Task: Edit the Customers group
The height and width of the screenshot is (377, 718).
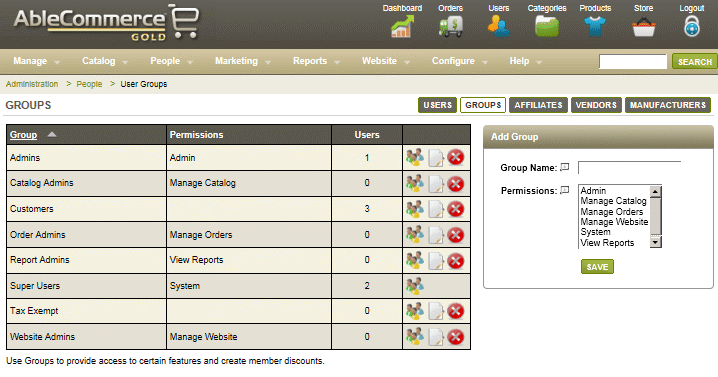Action: [436, 209]
